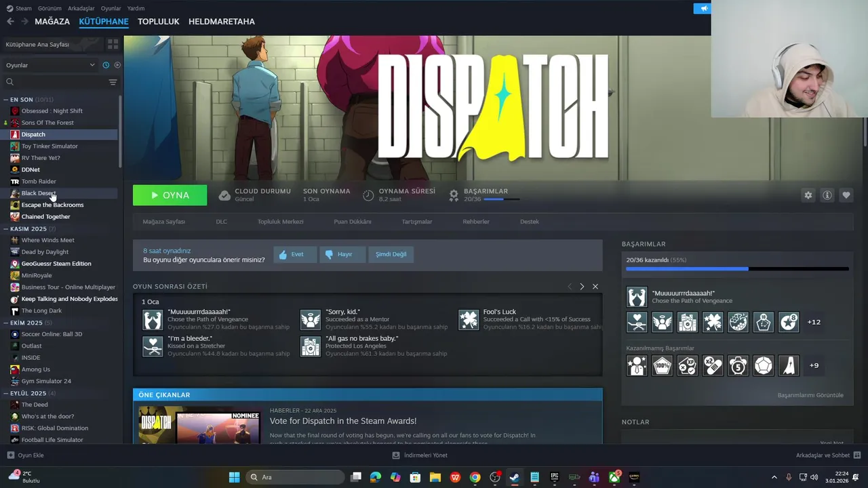The width and height of the screenshot is (868, 488).
Task: Open Epic Games Launcher from taskbar
Action: 555,477
